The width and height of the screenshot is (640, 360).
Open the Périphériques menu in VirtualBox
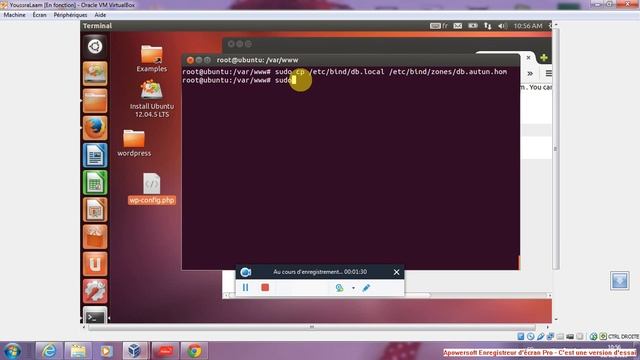pos(70,15)
